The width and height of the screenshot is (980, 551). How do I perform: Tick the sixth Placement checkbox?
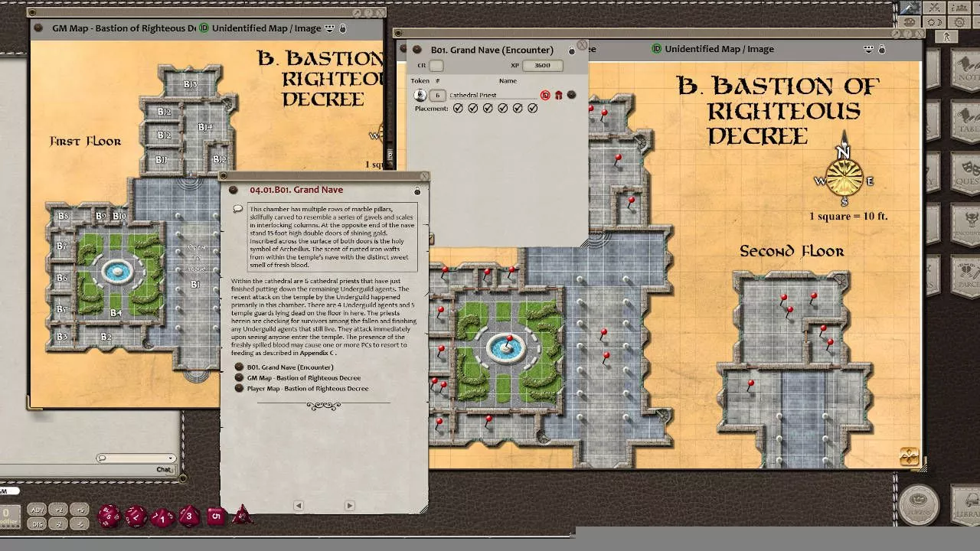point(533,109)
